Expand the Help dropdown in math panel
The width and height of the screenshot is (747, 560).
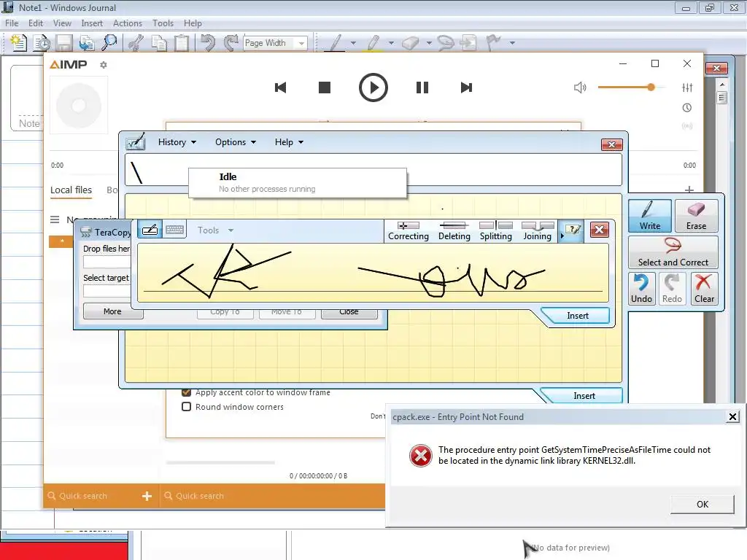[289, 142]
